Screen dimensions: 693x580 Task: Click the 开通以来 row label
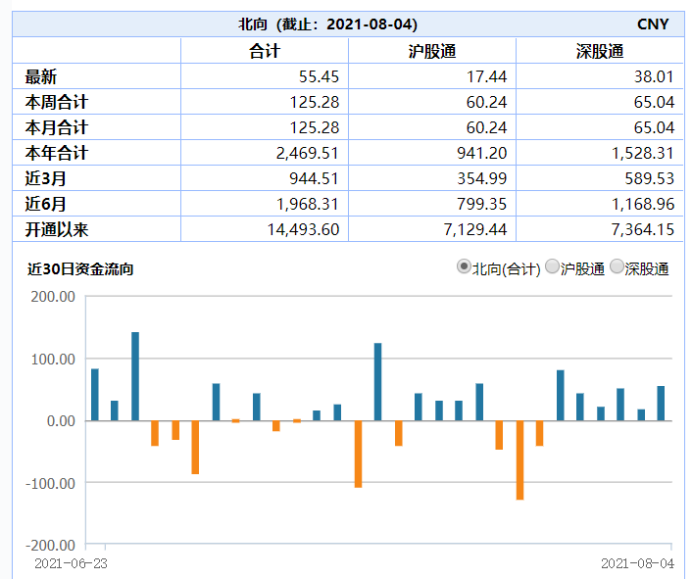[x=56, y=229]
